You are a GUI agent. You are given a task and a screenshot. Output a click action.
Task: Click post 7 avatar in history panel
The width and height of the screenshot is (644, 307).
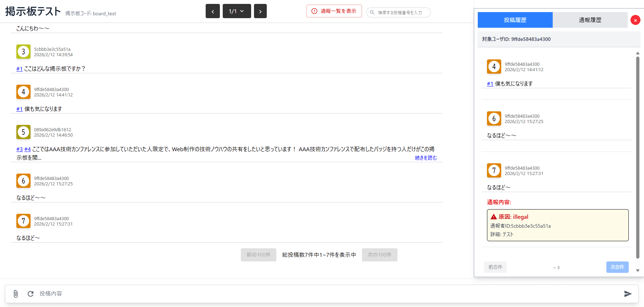tap(494, 171)
